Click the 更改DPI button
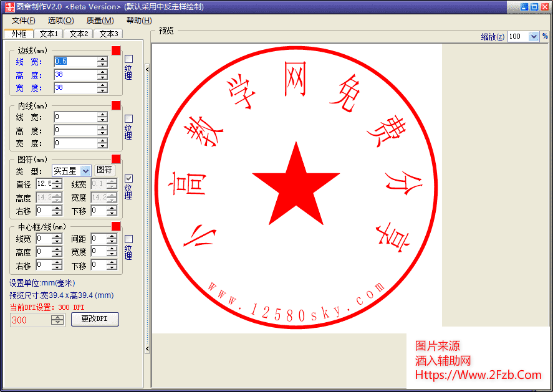The image size is (553, 392). click(95, 319)
